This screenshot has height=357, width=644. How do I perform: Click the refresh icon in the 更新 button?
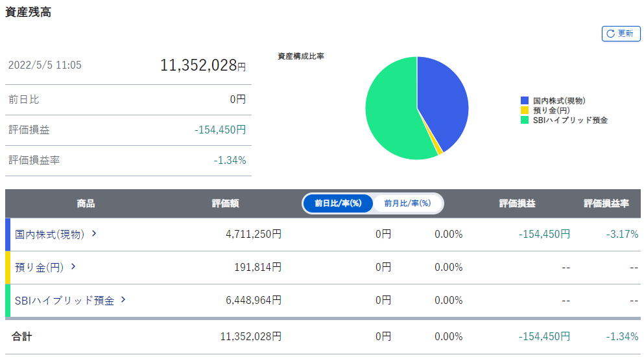pyautogui.click(x=610, y=34)
